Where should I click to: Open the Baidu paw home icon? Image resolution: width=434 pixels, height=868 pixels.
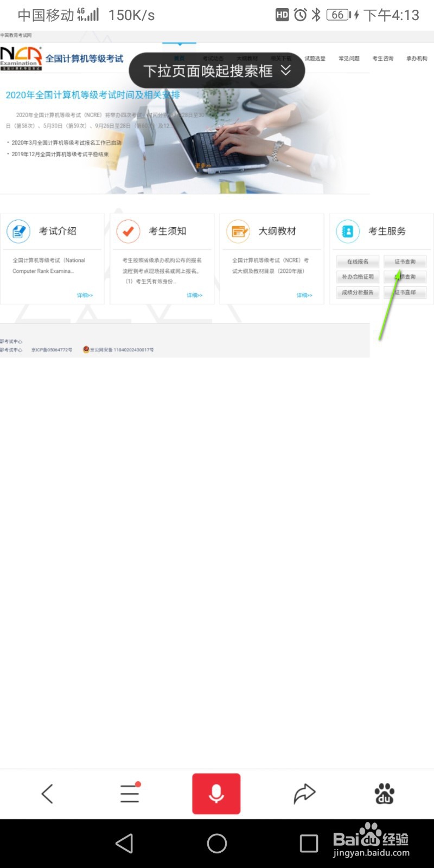coord(385,794)
